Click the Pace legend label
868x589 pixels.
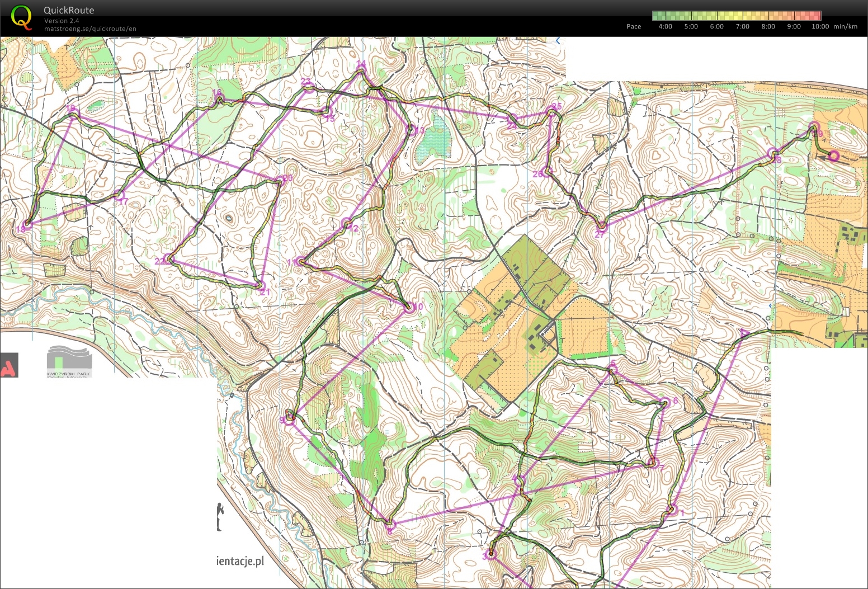(x=634, y=26)
